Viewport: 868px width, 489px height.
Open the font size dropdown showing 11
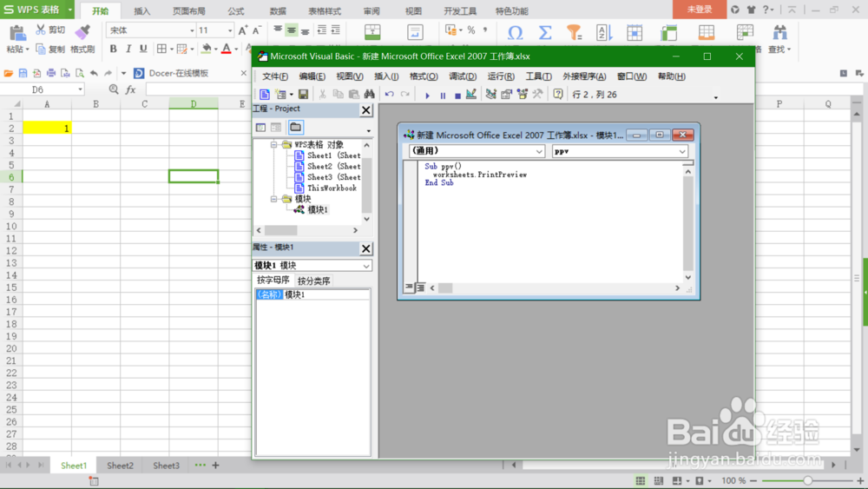point(230,30)
